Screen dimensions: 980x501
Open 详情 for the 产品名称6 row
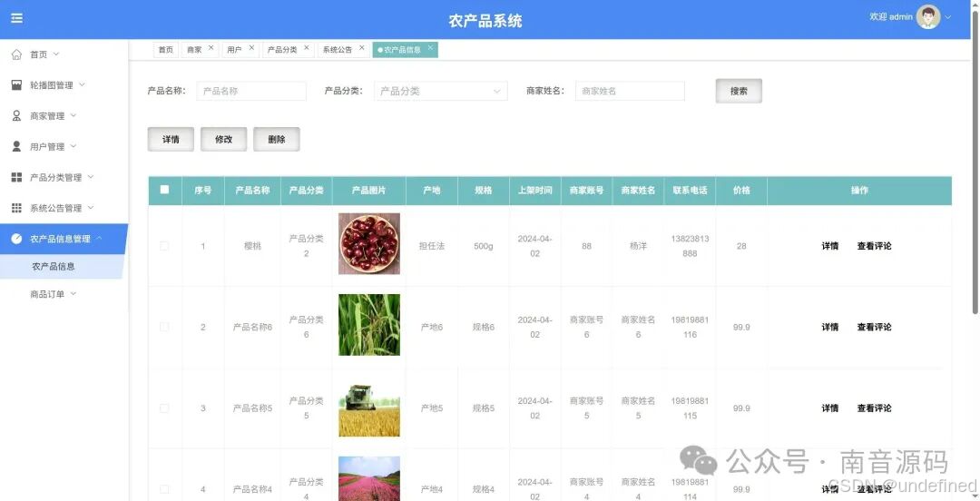pyautogui.click(x=830, y=327)
